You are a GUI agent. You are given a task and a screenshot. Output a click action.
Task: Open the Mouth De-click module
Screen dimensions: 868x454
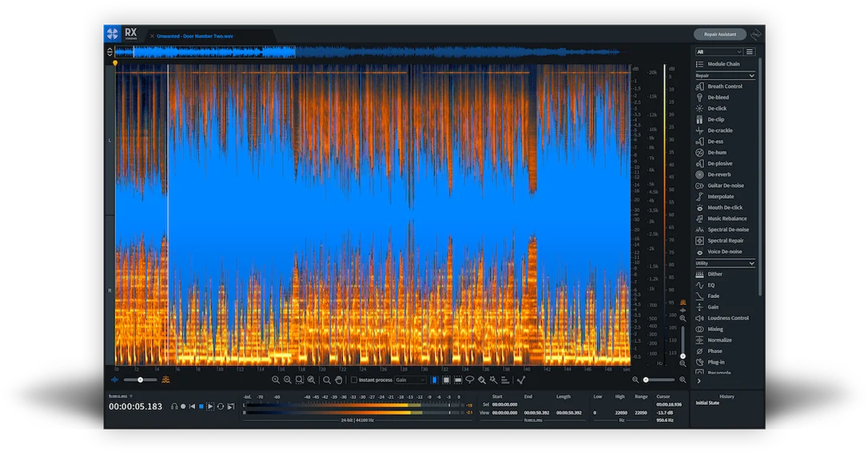[x=719, y=208]
